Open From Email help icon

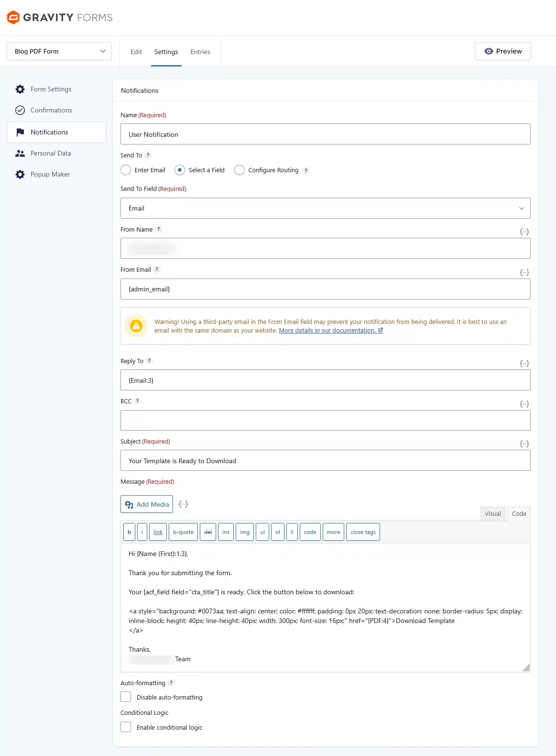157,269
